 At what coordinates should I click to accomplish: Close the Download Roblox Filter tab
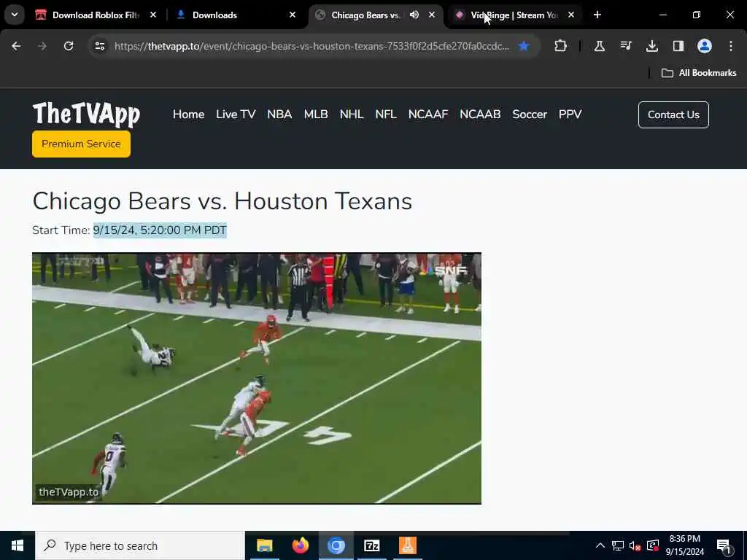[153, 15]
